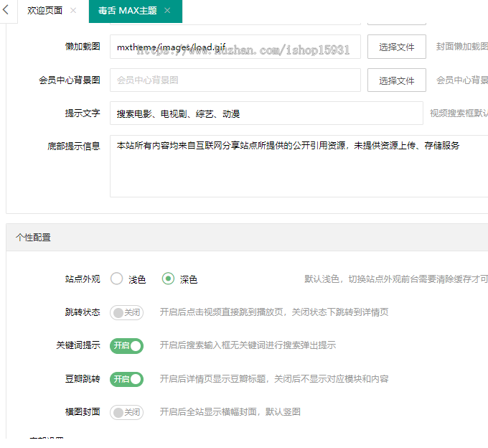Click the 懒加载图 label
488x448 pixels.
83,47
